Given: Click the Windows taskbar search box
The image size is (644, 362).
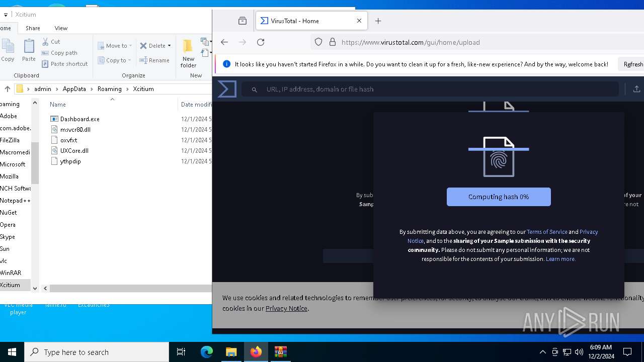Looking at the screenshot, I should click(97, 352).
